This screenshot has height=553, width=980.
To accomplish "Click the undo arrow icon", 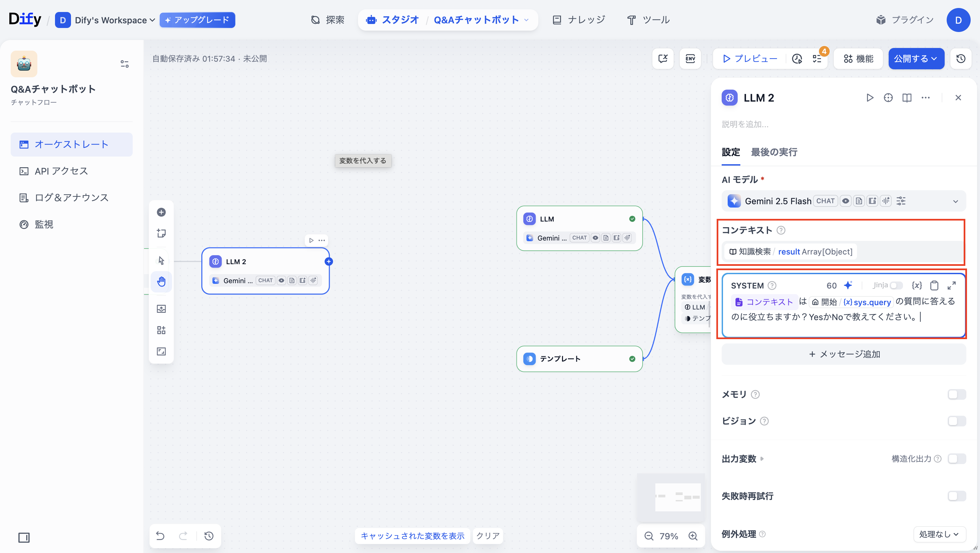I will 161,536.
